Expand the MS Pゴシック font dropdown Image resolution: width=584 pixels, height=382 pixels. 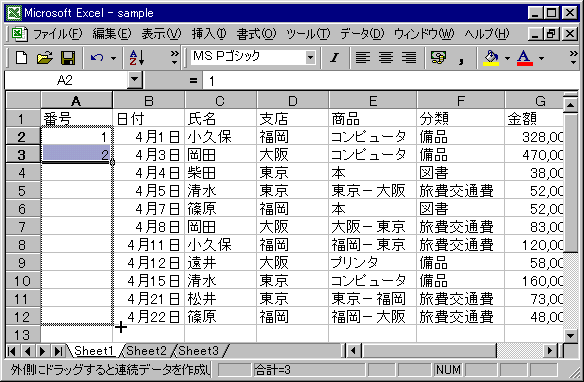310,58
